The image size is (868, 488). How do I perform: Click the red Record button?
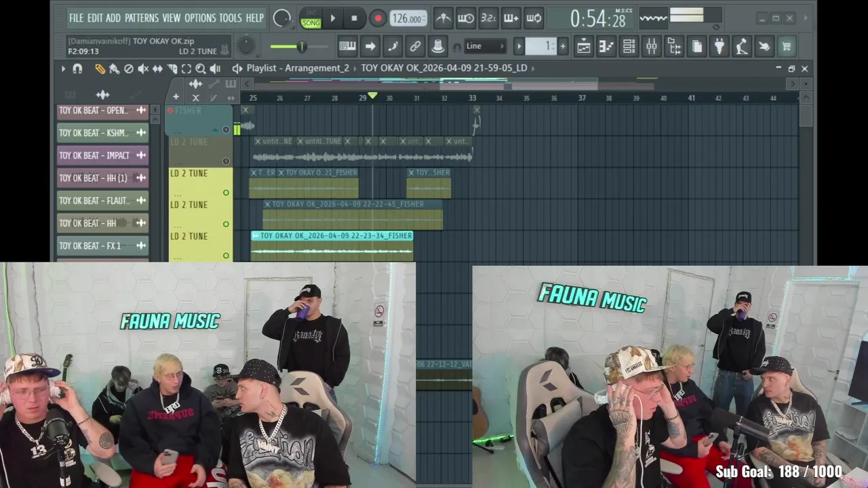point(378,18)
